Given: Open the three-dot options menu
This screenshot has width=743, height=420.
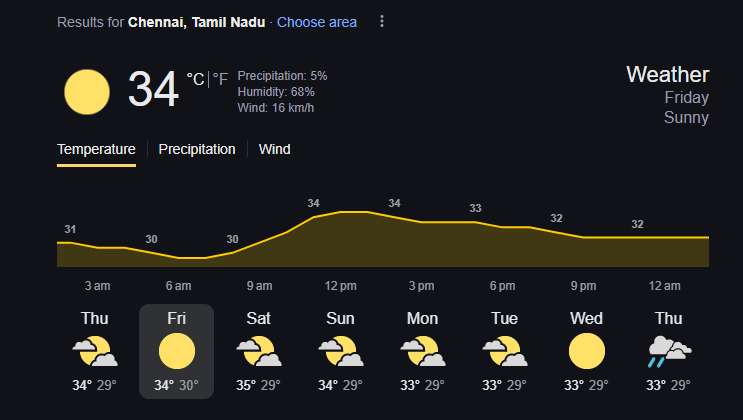Looking at the screenshot, I should pos(381,21).
